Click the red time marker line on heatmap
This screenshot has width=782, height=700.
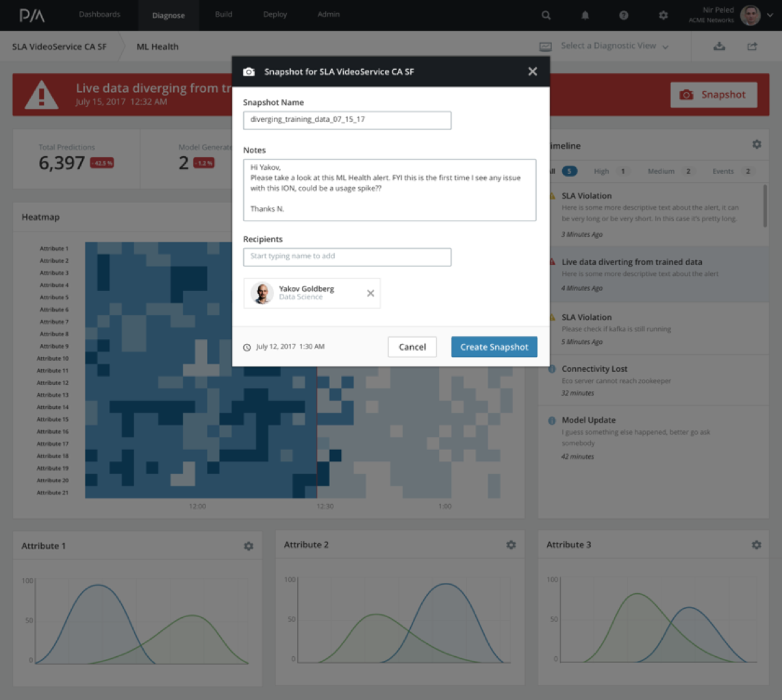pos(316,432)
